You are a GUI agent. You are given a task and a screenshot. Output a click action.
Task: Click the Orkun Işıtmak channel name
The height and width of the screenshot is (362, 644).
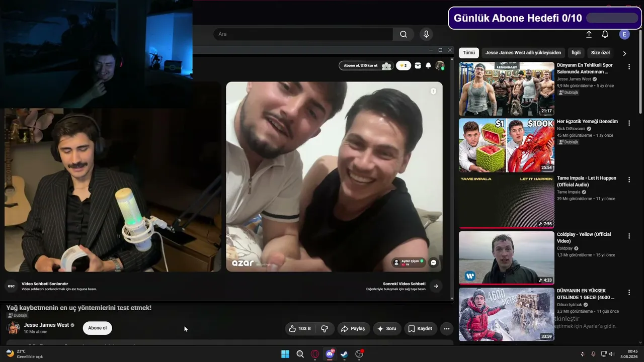coord(571,305)
